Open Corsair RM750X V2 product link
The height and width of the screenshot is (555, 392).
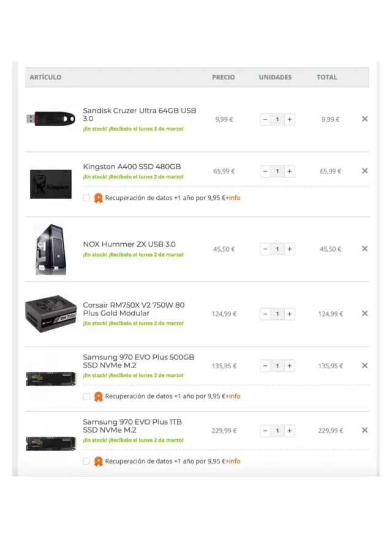coord(134,309)
